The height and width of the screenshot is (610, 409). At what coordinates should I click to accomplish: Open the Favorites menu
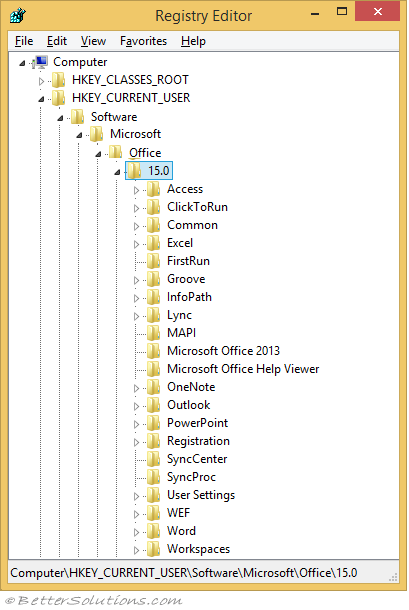[x=143, y=41]
